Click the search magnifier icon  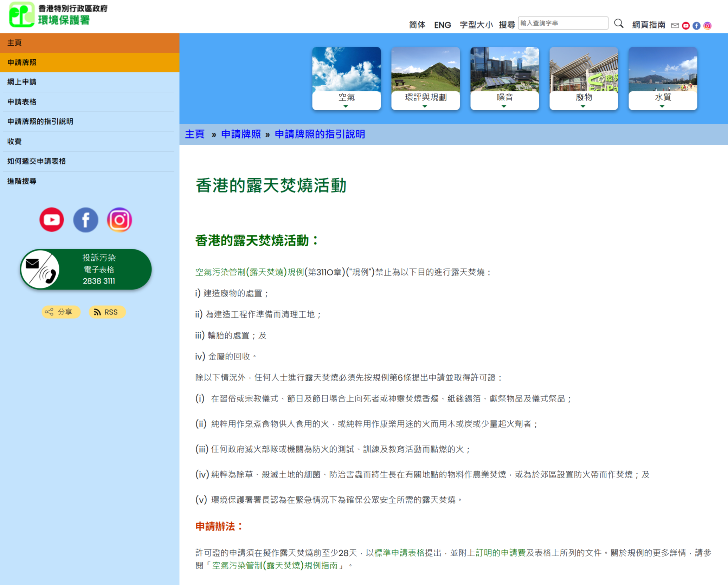(x=619, y=24)
